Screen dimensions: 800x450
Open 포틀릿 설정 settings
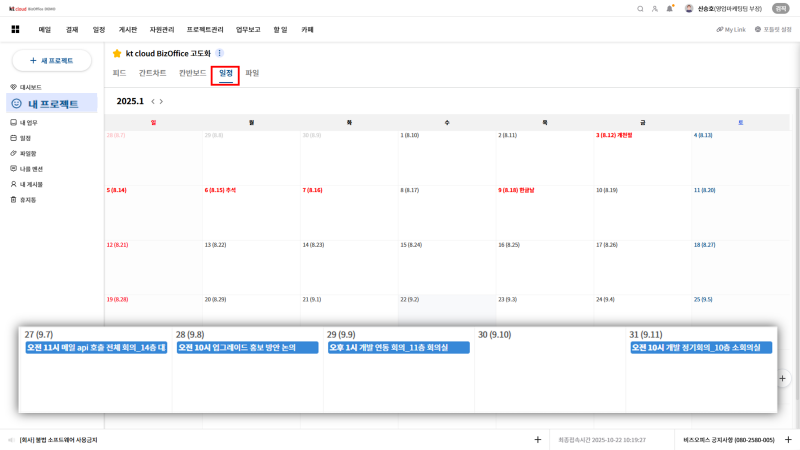773,30
